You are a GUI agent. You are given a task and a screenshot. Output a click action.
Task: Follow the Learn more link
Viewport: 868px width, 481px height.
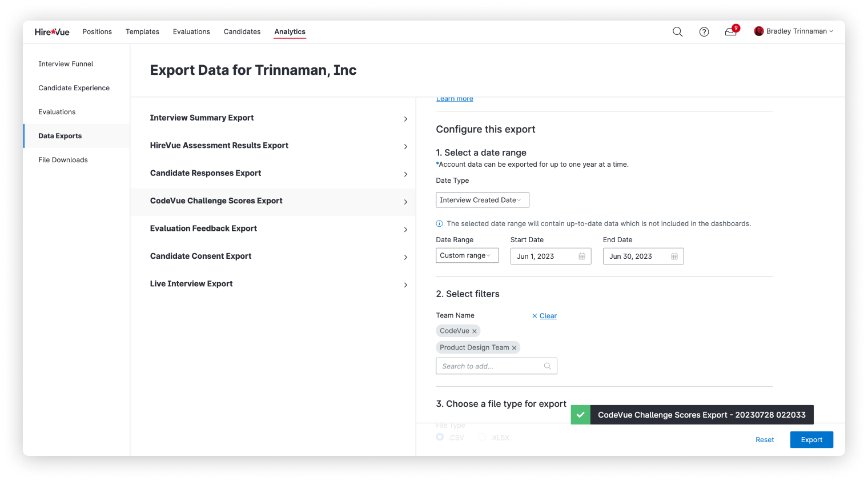point(455,99)
